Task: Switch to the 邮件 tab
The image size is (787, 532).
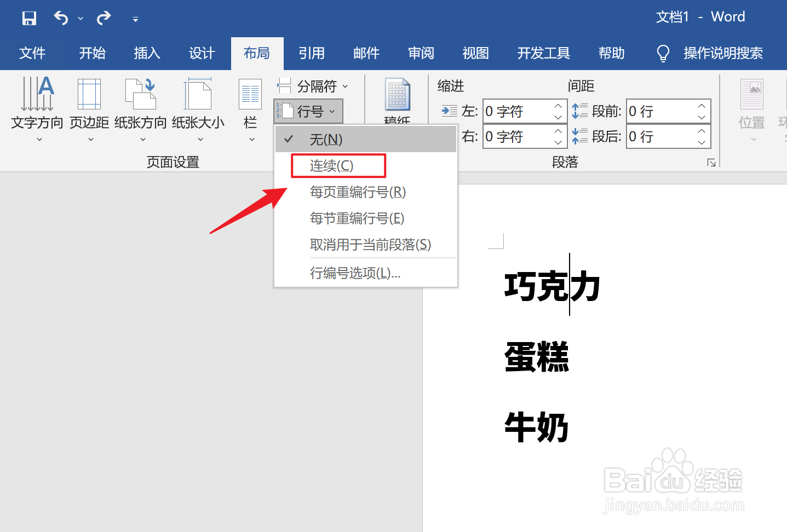Action: (x=366, y=53)
